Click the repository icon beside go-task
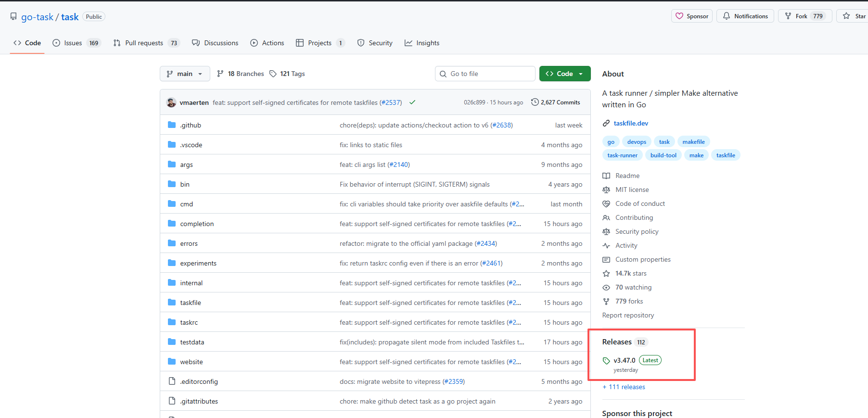868x418 pixels. point(13,17)
